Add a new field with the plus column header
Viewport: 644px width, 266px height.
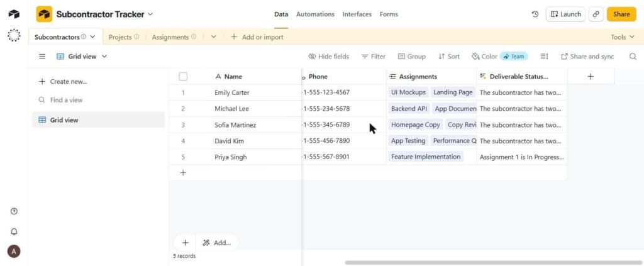591,76
